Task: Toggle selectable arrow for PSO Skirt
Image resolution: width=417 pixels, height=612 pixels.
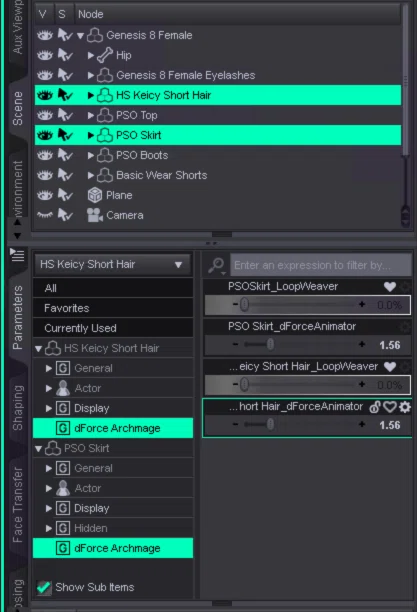Action: 64,135
